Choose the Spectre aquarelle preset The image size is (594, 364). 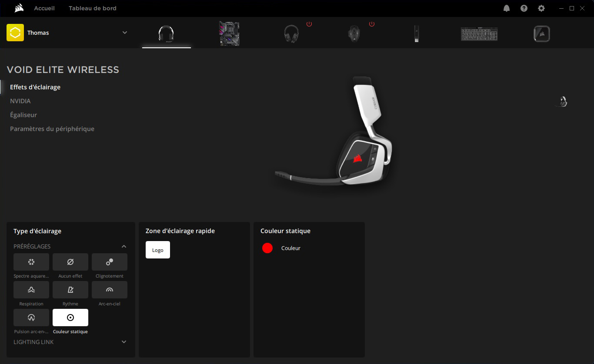click(31, 262)
